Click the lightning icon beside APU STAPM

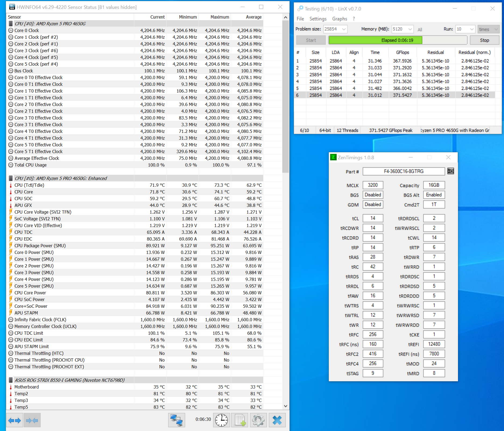pyautogui.click(x=11, y=313)
